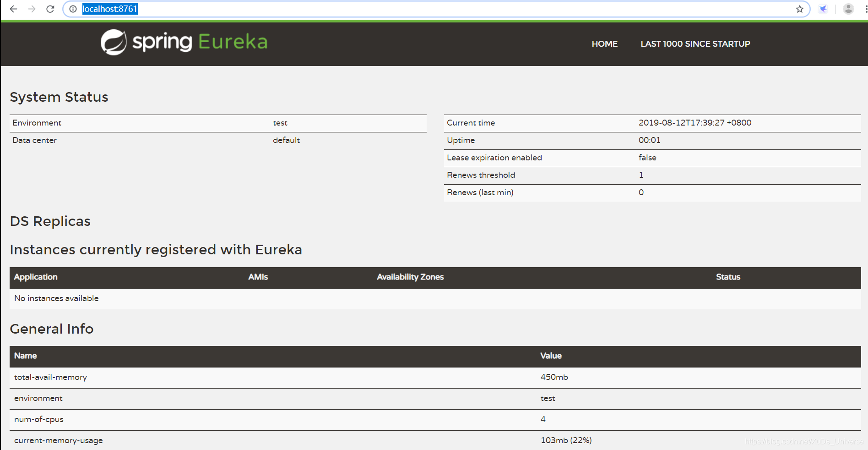Select the Current time label
Viewport: 868px width, 450px height.
471,123
